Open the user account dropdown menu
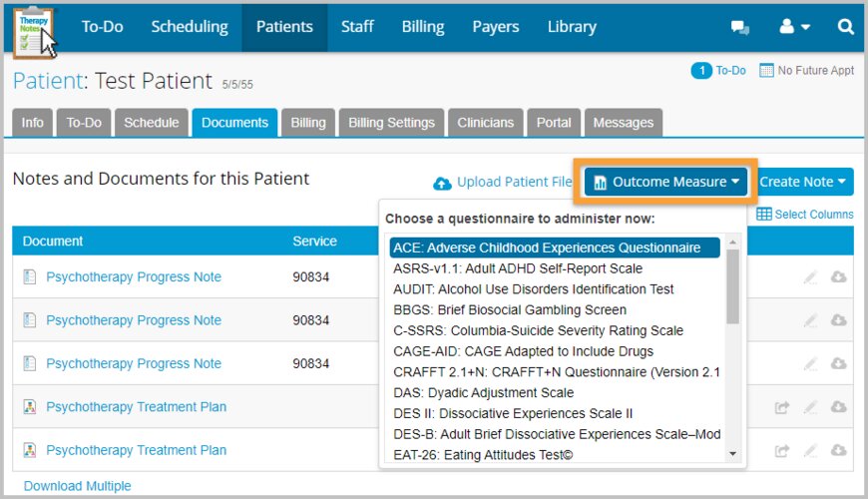Screen dimensions: 868x499 point(794,28)
